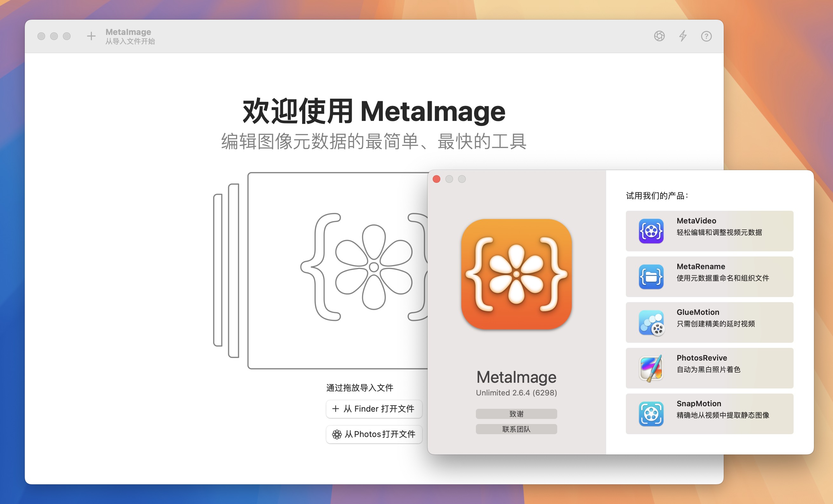Click the aperture shutter icon in toolbar
Image resolution: width=833 pixels, height=504 pixels.
tap(659, 36)
